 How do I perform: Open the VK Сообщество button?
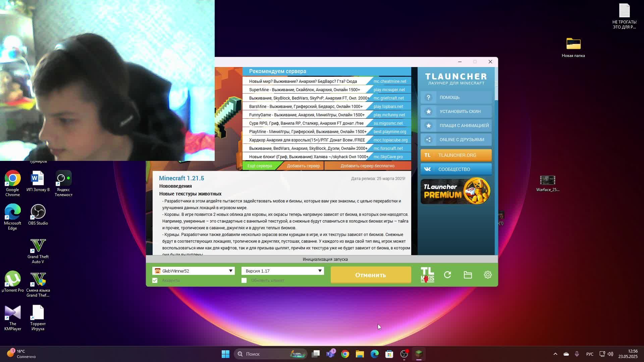click(x=456, y=169)
